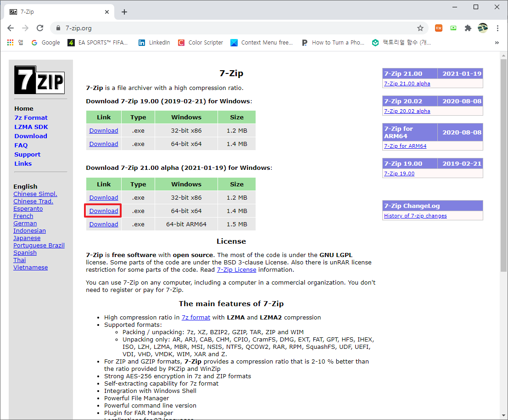Open the Context Menu free bookmark
The width and height of the screenshot is (508, 420).
(x=262, y=42)
